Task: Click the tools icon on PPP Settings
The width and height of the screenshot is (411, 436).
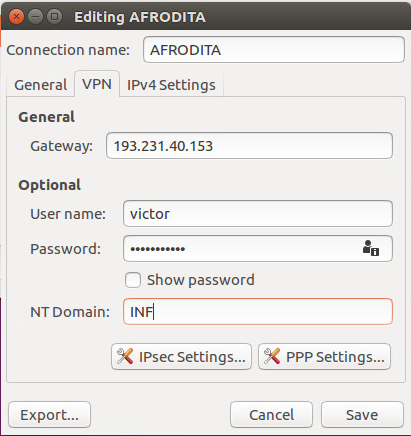Action: point(272,356)
